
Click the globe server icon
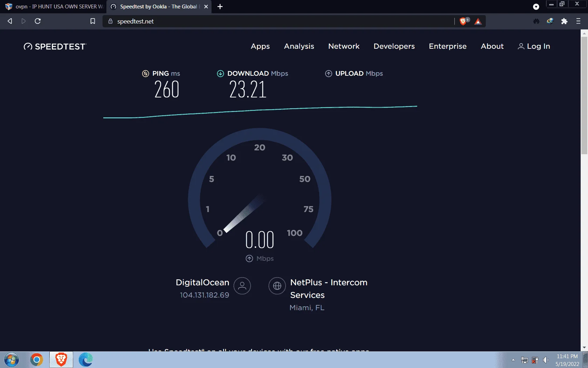click(277, 286)
